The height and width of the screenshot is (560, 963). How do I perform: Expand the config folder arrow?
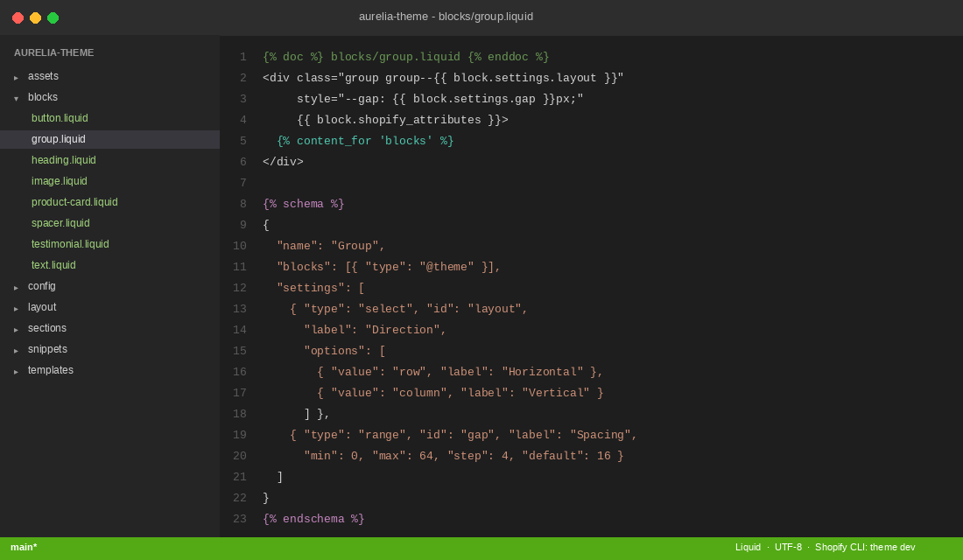coord(16,287)
